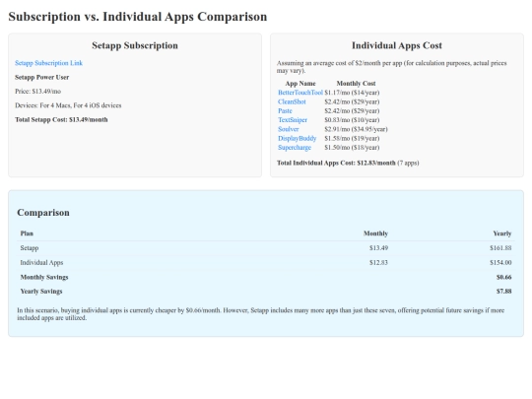Screen dimensions: 532x399
Task: Click the '$0.83/mo ($10/year)' cost cell
Action: [352, 120]
